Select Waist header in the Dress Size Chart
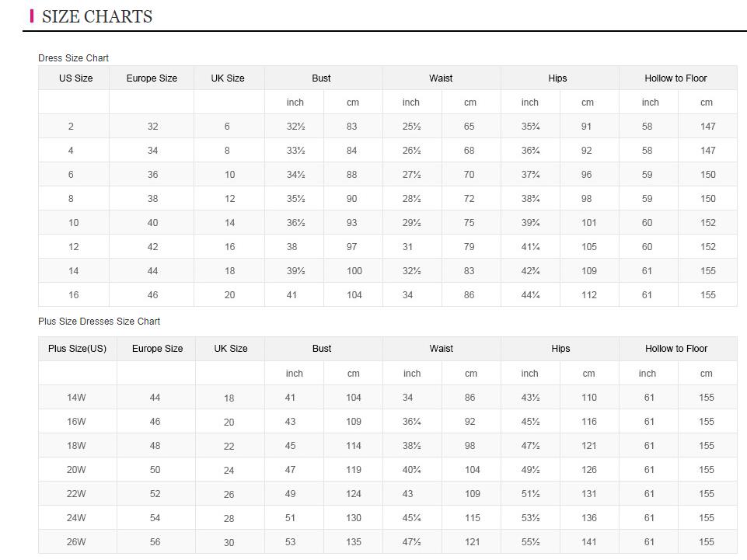747x560 pixels. tap(441, 78)
